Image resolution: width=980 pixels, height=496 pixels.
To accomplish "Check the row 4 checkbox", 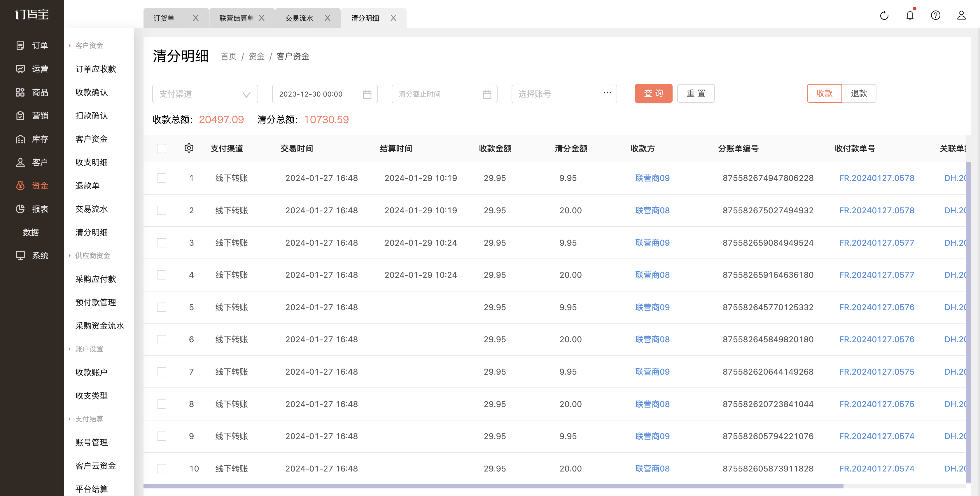I will (x=162, y=275).
